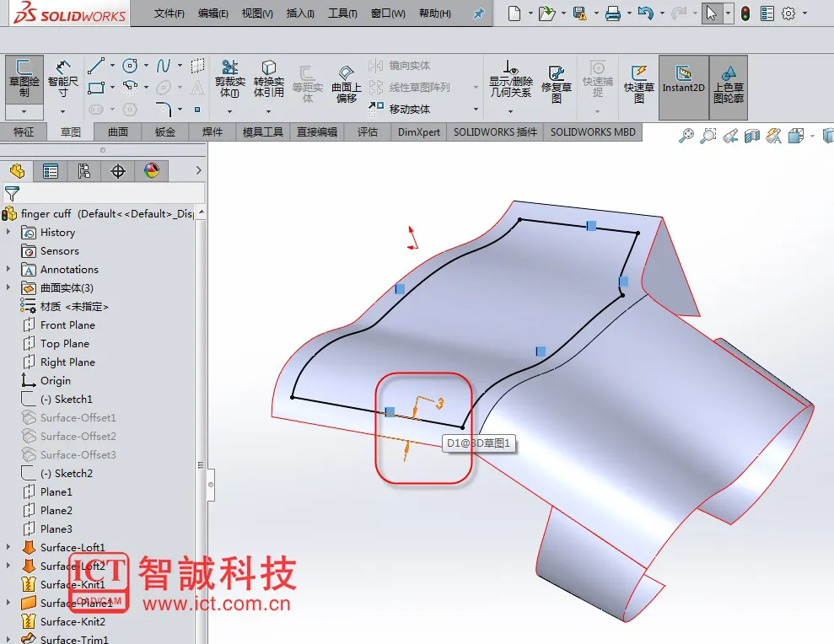Click the filter funnel icon
Screen dimensions: 834x644
click(x=12, y=194)
